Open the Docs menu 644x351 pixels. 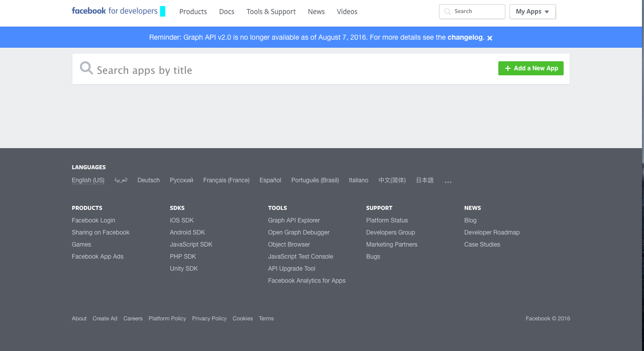point(227,11)
